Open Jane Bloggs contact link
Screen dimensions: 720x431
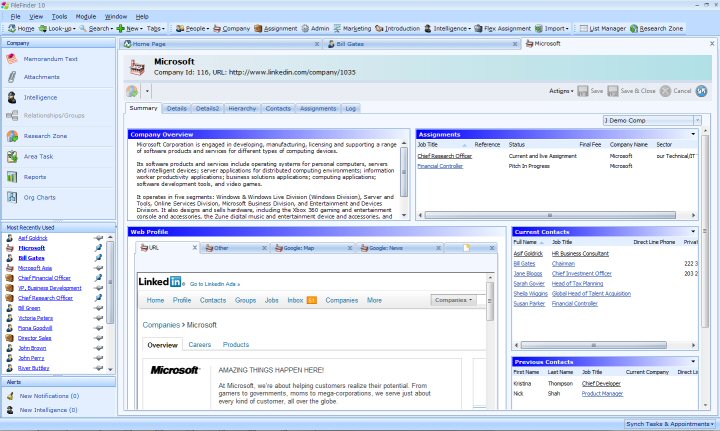coord(528,274)
